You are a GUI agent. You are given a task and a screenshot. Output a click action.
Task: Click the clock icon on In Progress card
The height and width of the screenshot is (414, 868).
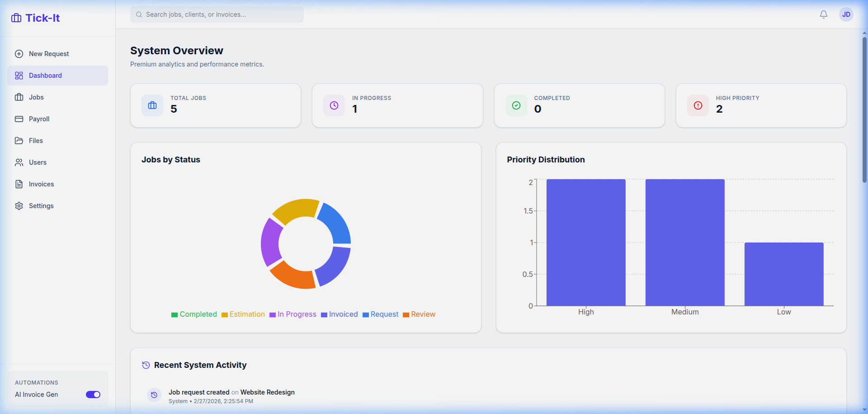(334, 105)
